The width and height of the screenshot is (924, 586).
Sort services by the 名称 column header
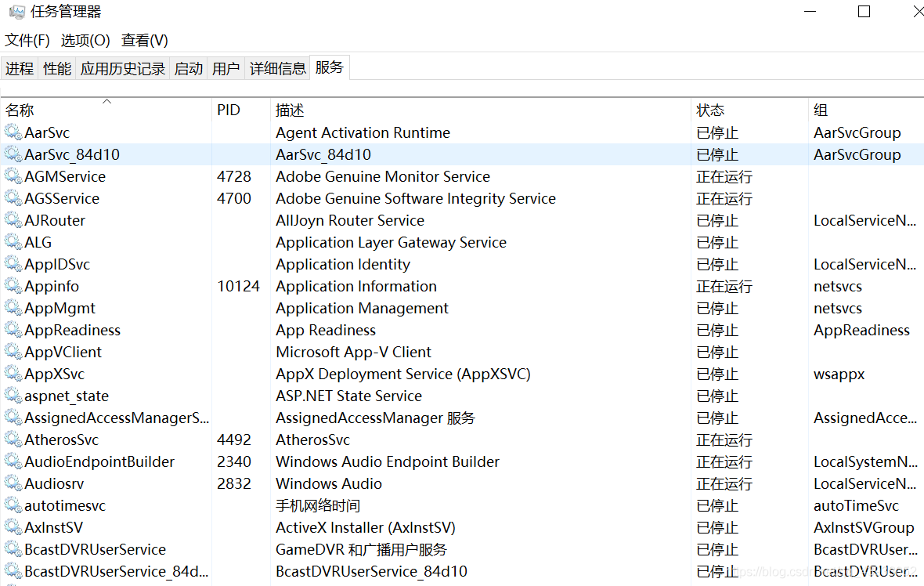(x=106, y=110)
